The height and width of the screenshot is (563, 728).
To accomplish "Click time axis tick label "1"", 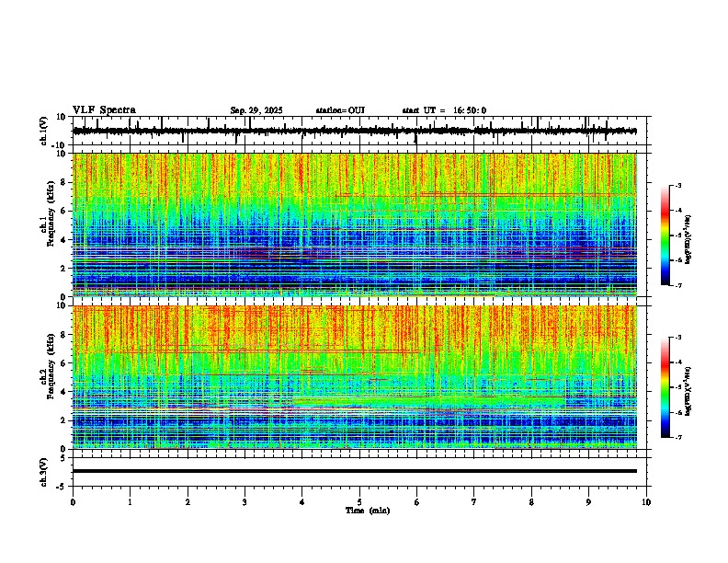I will [130, 502].
